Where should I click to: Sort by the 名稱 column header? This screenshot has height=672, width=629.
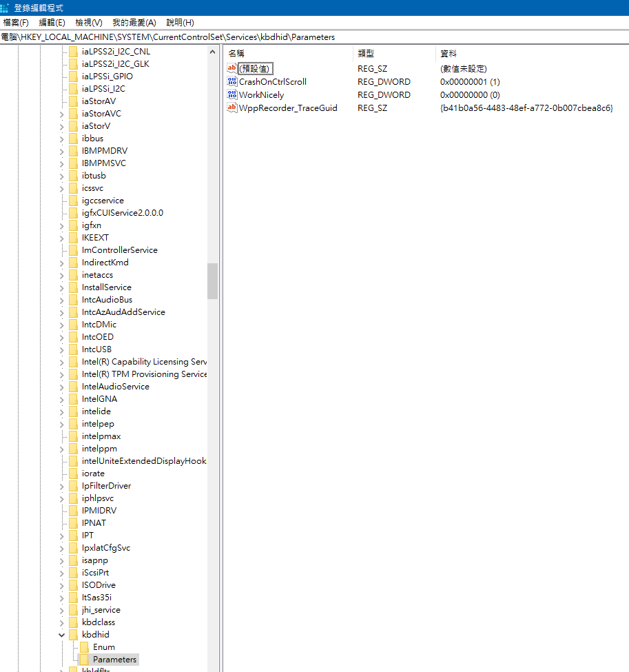[x=236, y=53]
